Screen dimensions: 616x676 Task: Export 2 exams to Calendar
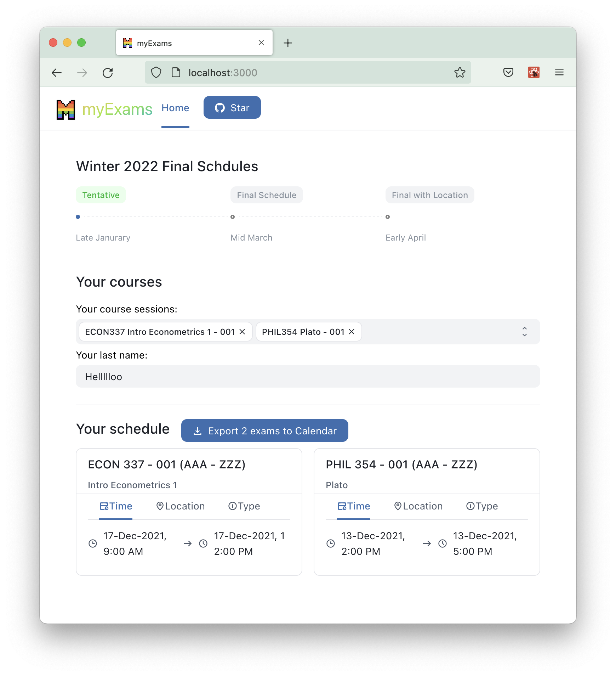pyautogui.click(x=265, y=430)
